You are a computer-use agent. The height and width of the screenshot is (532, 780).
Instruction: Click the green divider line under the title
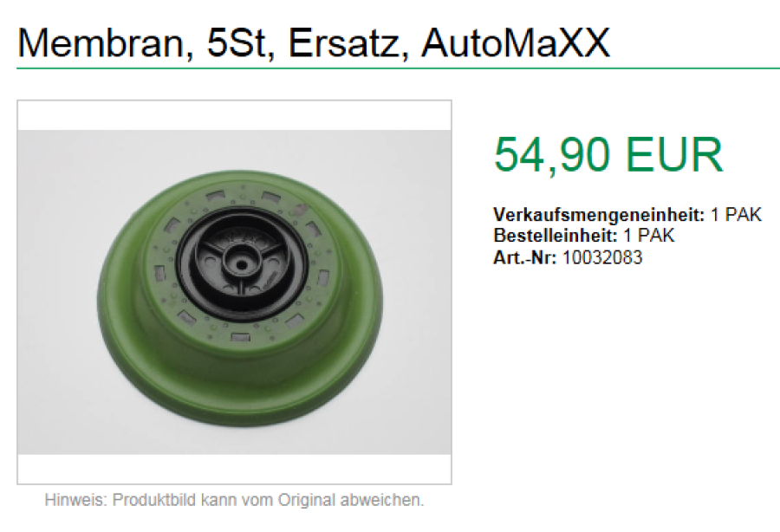point(398,68)
